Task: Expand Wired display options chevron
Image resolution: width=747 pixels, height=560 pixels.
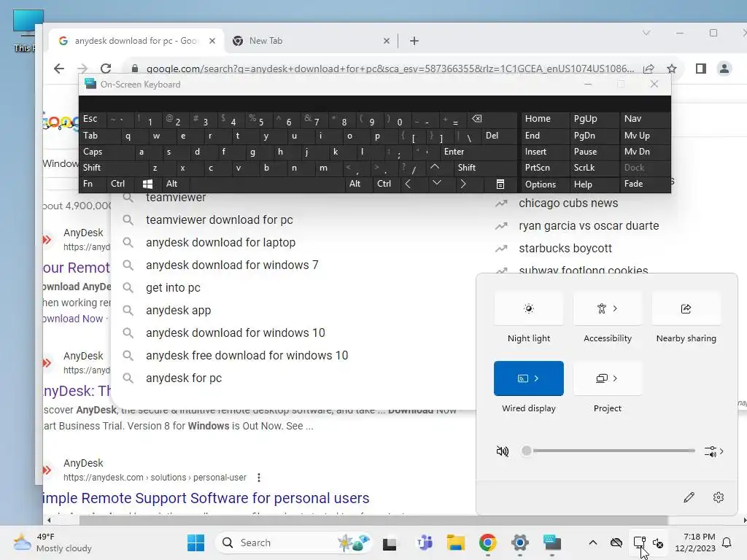Action: [x=536, y=378]
